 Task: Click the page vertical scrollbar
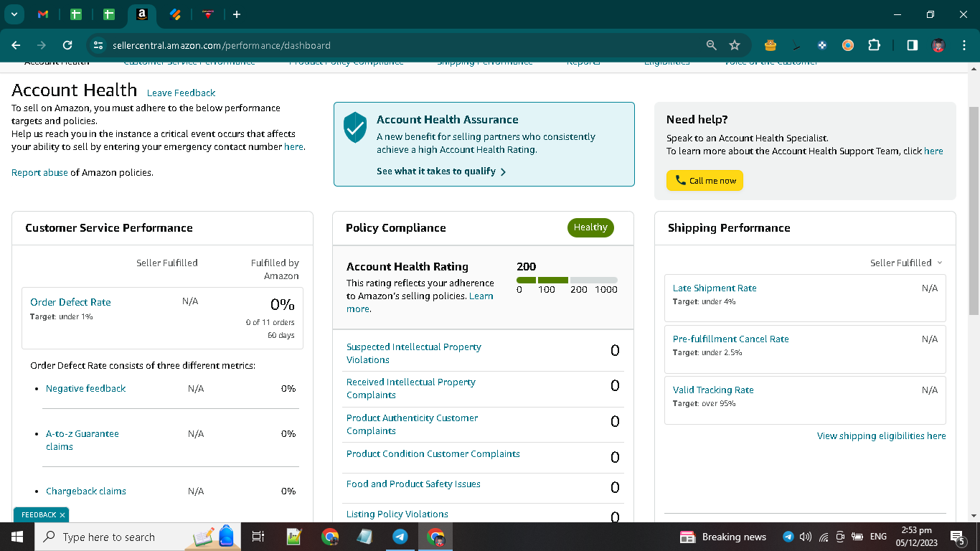point(974,210)
